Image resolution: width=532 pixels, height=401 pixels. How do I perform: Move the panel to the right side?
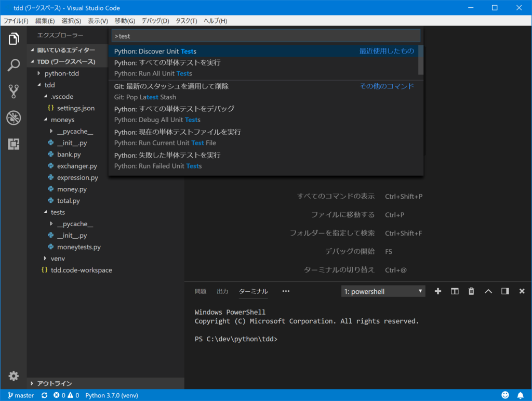(x=505, y=291)
